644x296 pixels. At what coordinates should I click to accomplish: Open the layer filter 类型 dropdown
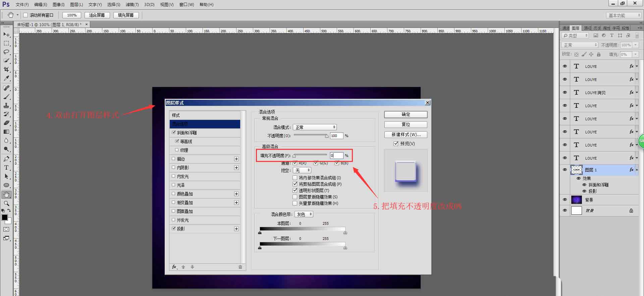575,35
